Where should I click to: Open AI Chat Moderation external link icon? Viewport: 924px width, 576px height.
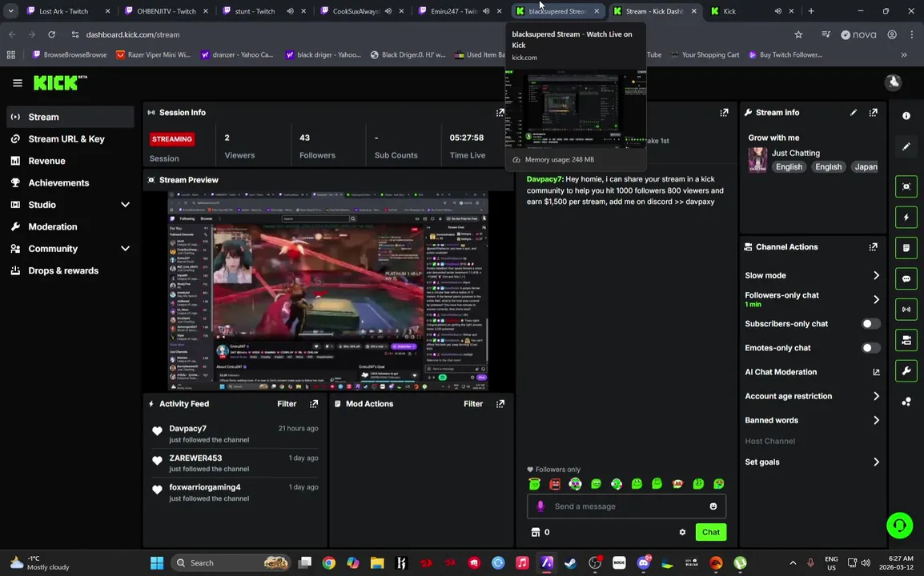(x=876, y=372)
